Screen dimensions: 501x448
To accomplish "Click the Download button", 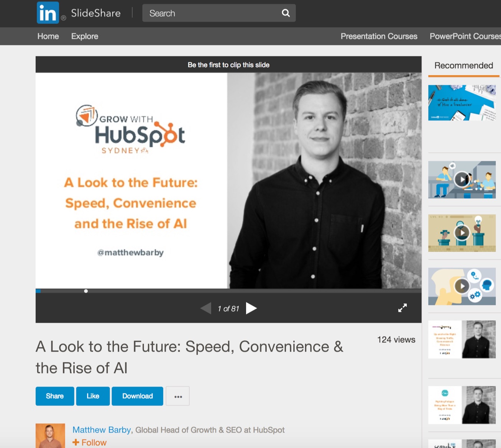I will pyautogui.click(x=137, y=396).
